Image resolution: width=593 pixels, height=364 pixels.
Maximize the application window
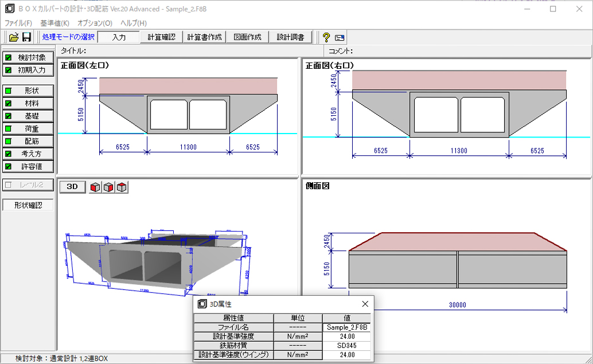point(553,9)
